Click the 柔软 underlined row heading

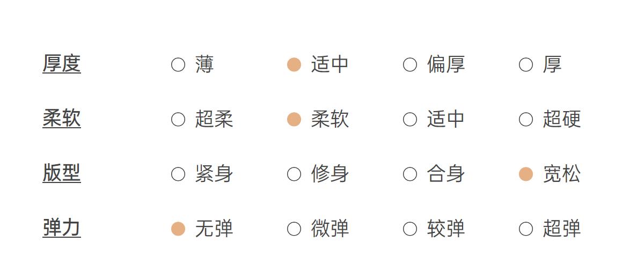[62, 119]
